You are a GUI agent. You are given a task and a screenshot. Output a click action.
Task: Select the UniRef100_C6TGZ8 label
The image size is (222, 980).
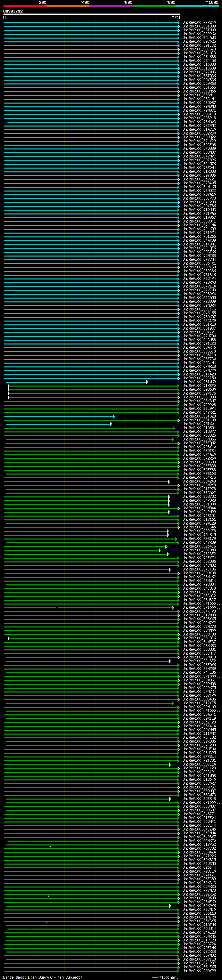[199, 416]
